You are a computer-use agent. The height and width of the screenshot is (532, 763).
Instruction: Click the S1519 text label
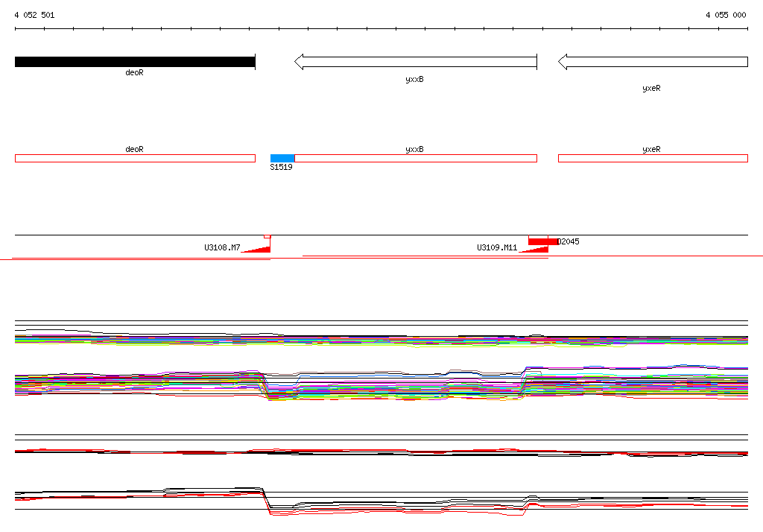pos(281,167)
